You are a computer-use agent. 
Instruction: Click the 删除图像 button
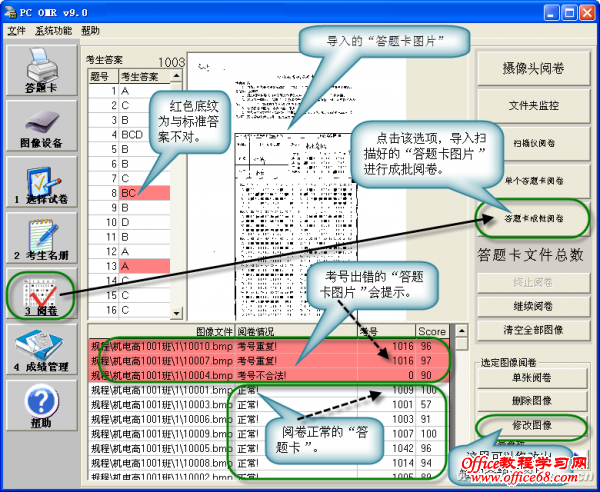point(532,401)
